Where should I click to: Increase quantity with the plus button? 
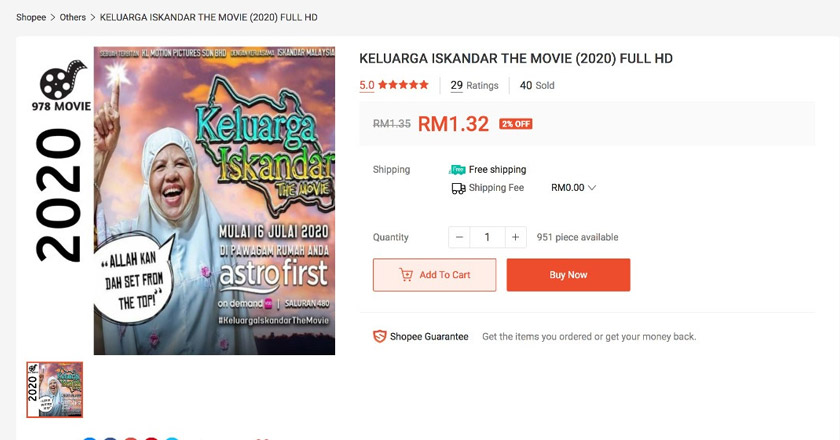point(515,237)
